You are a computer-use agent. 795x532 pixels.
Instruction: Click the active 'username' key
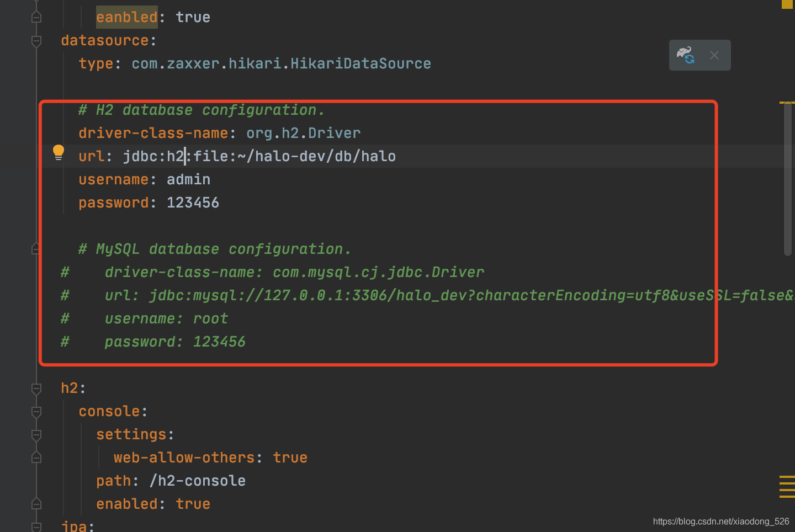coord(114,179)
